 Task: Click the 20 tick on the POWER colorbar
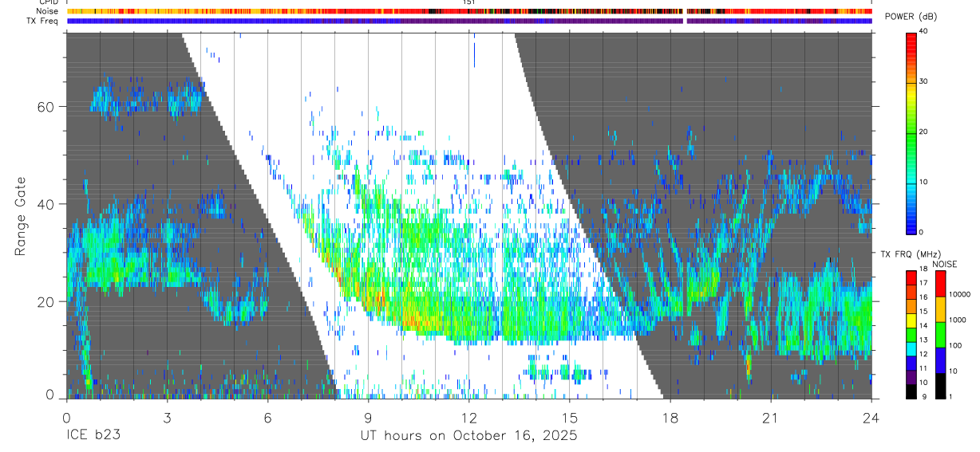(924, 132)
